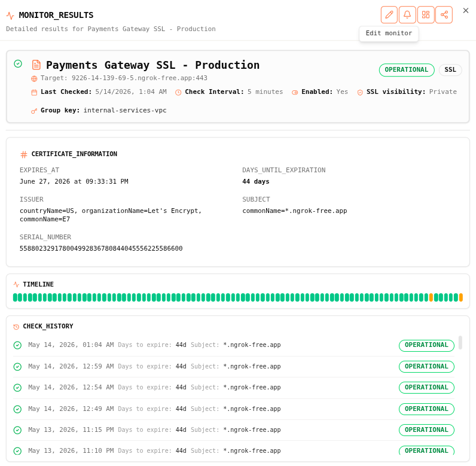Click the check history scrollbar thumb
476x466 pixels.
[460, 342]
